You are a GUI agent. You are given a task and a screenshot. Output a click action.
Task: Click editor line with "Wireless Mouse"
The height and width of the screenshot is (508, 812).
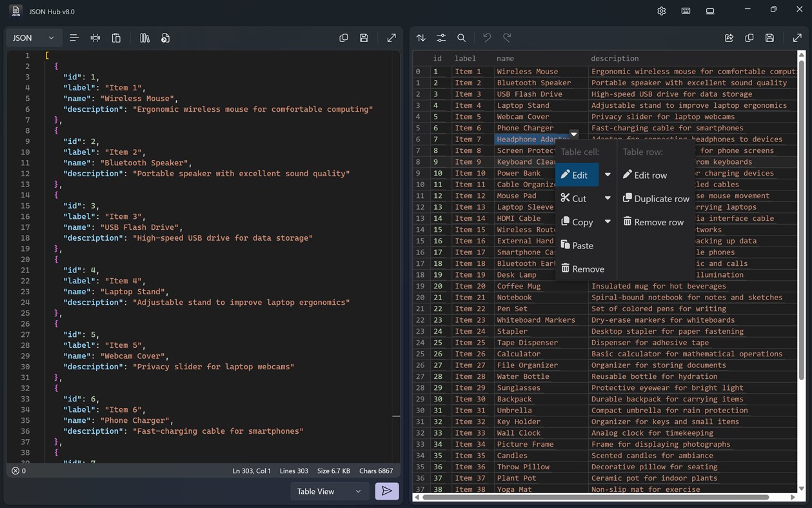tap(121, 99)
